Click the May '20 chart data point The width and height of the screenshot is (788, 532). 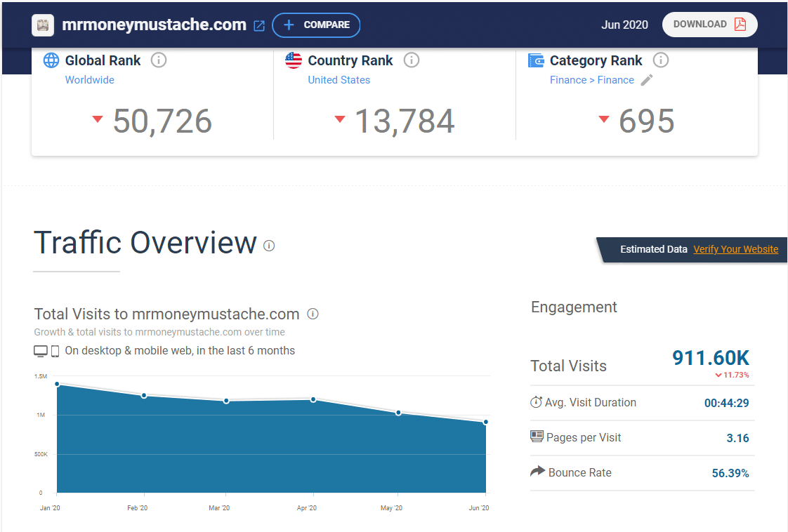coord(398,413)
